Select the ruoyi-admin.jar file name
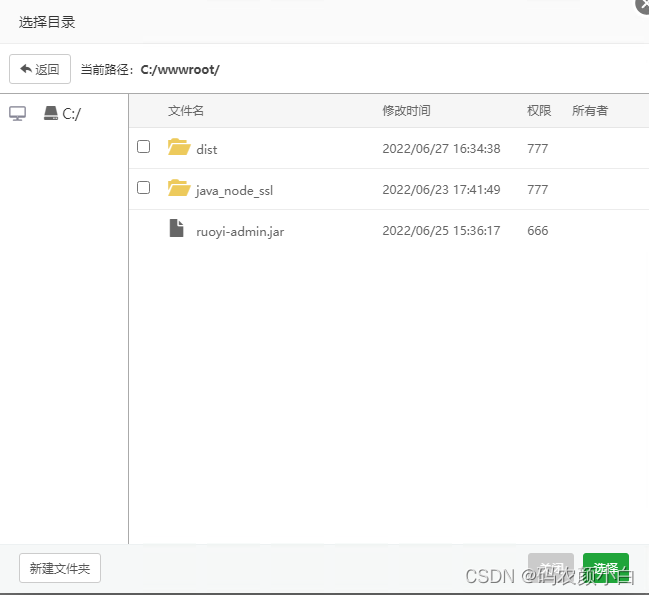649x595 pixels. (x=240, y=232)
